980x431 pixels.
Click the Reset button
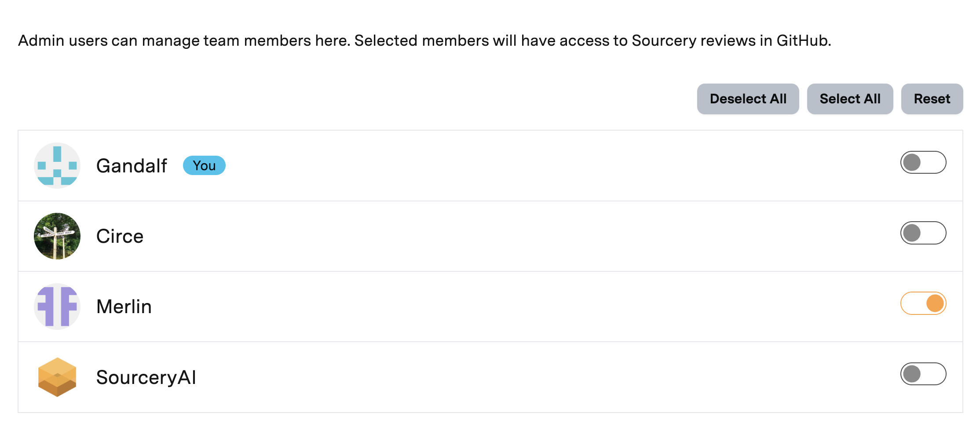click(932, 99)
